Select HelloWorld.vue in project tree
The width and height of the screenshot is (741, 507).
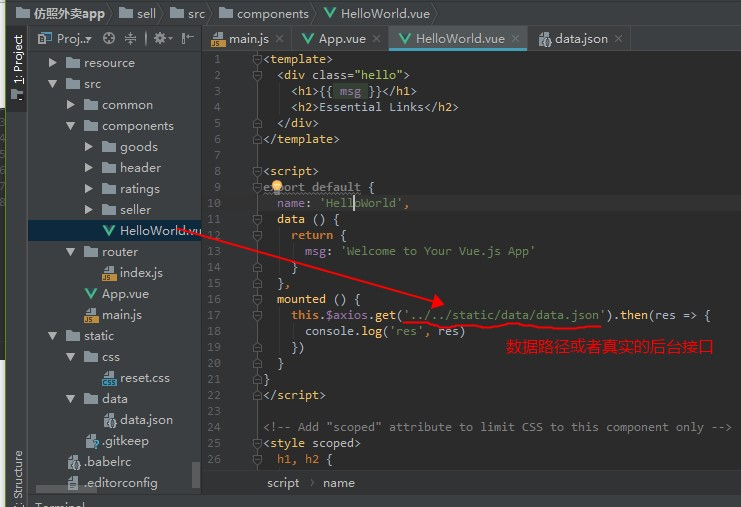tap(114, 231)
